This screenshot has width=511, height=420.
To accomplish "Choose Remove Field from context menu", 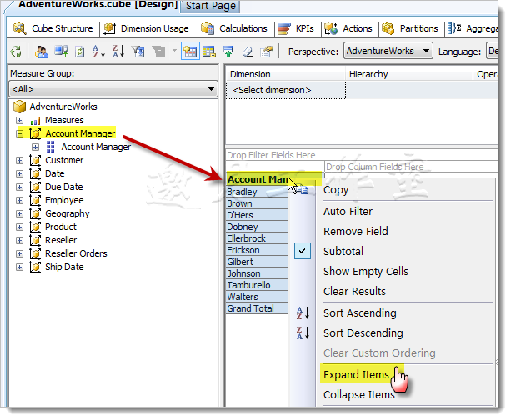I will point(356,232).
